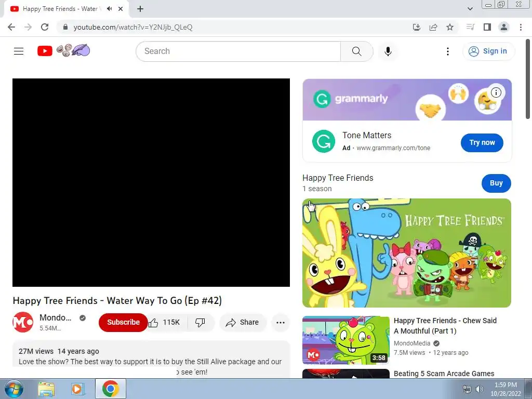Open the Grammarly ad info icon

(496, 92)
